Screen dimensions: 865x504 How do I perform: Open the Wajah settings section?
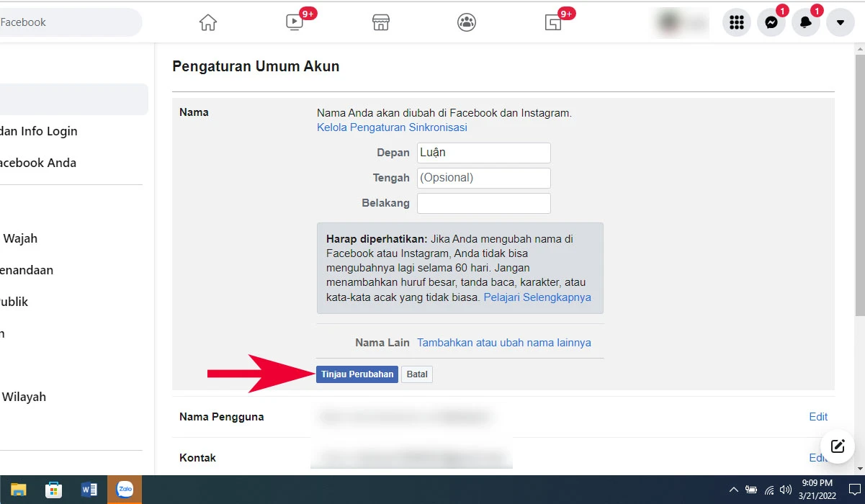(x=22, y=238)
